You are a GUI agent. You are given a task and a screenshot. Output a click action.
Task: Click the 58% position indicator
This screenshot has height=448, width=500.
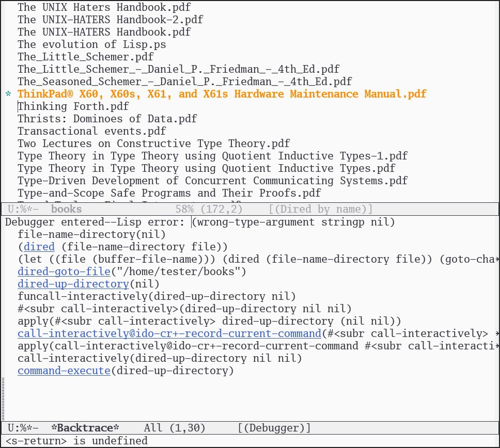pyautogui.click(x=184, y=210)
